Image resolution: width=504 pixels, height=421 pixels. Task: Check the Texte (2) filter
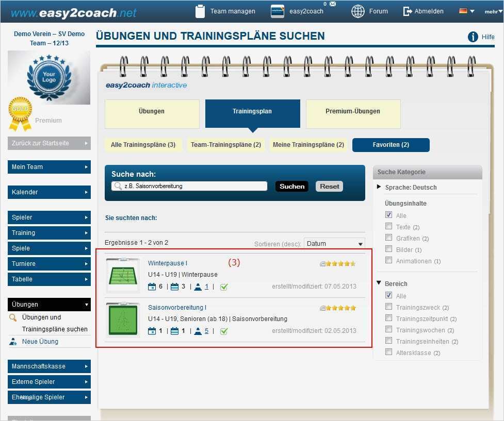pos(388,226)
